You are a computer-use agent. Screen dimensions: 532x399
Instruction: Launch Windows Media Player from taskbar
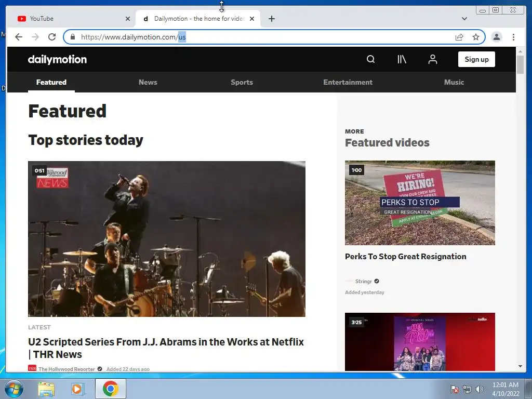[x=77, y=389]
